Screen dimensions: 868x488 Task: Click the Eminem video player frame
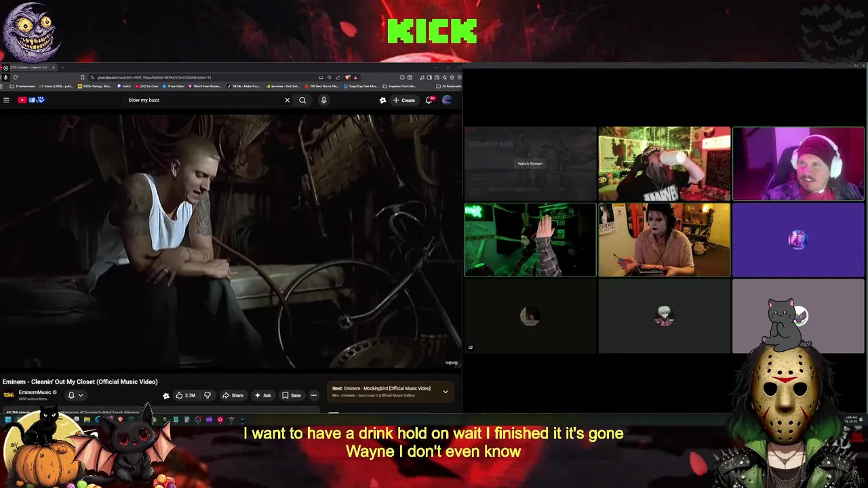(231, 241)
